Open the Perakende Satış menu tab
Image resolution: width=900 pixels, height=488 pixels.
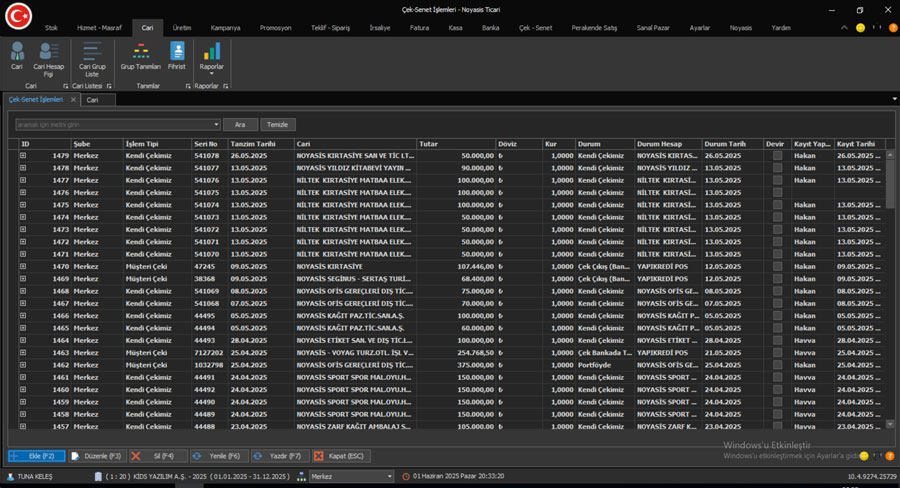pos(594,28)
